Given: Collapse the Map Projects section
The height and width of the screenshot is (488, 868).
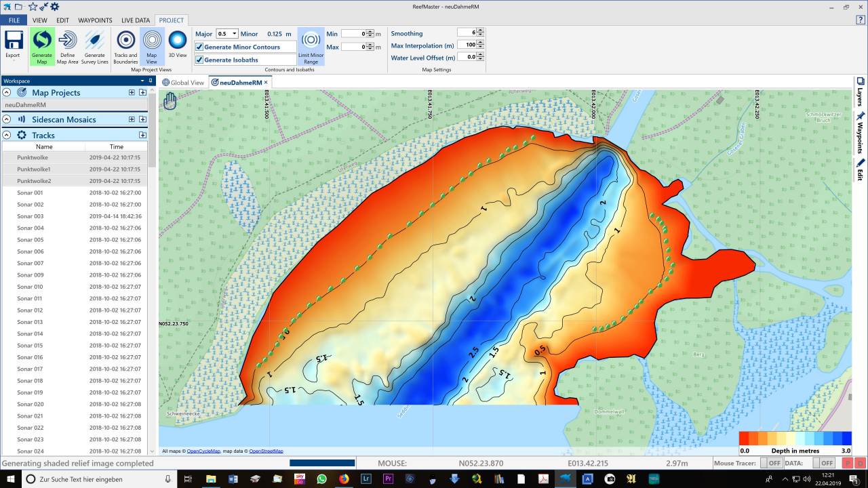Looking at the screenshot, I should tap(7, 92).
